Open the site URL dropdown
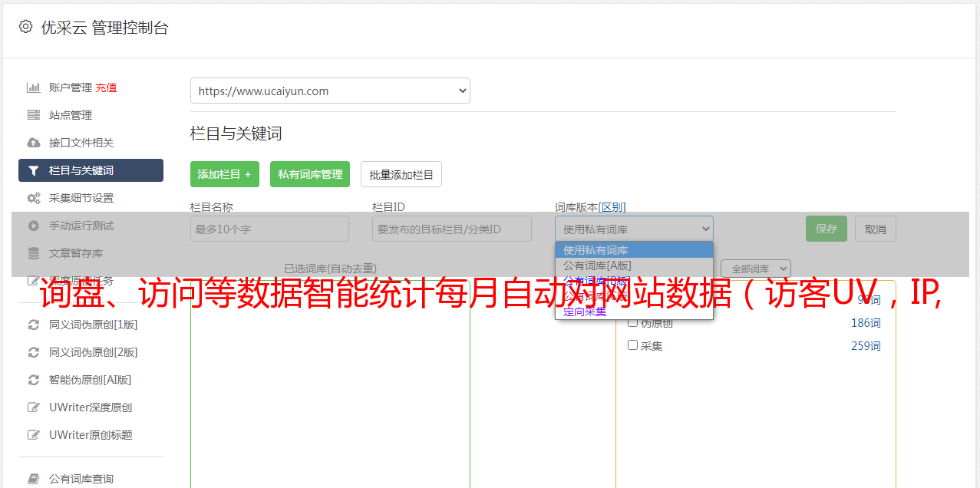 click(x=330, y=91)
